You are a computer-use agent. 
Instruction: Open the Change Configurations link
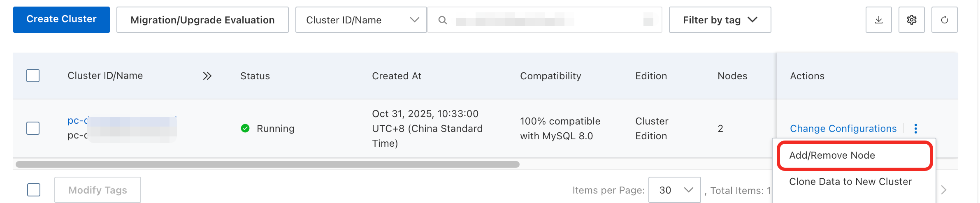(x=843, y=129)
